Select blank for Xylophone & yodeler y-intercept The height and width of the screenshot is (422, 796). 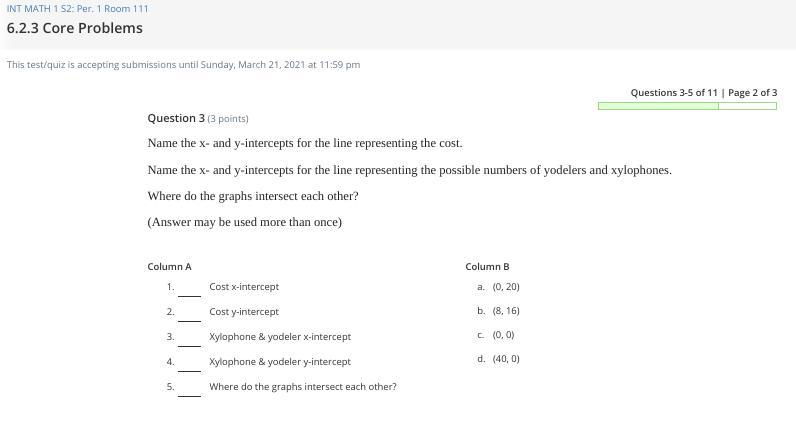coord(189,363)
